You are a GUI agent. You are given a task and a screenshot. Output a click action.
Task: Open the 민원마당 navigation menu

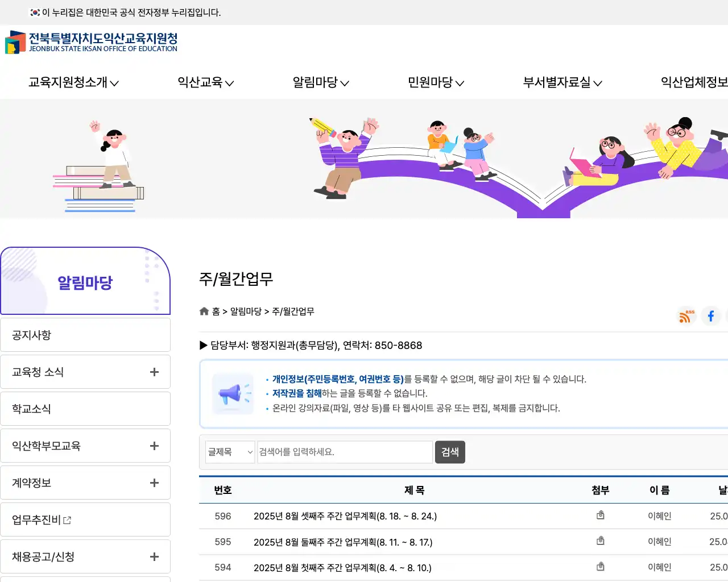tap(435, 82)
